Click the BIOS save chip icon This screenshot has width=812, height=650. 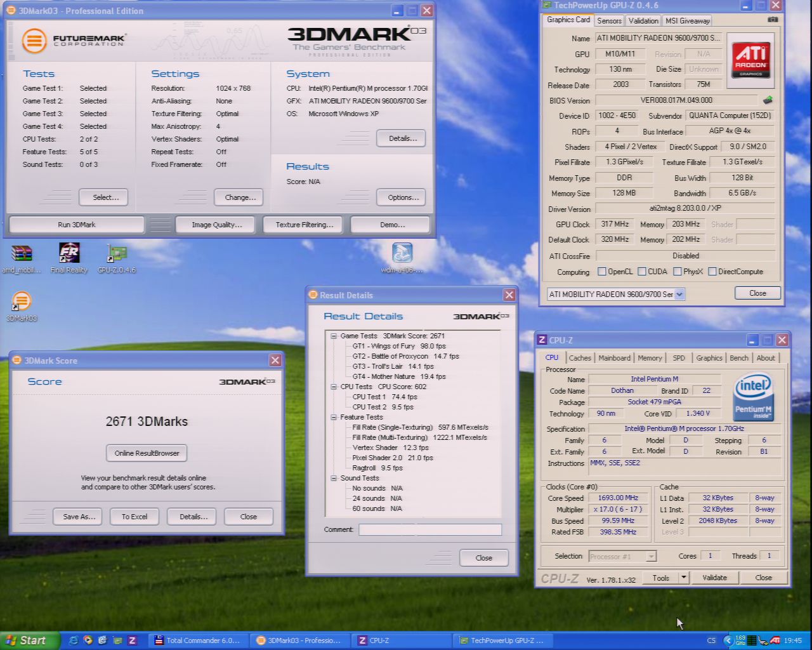coord(768,100)
